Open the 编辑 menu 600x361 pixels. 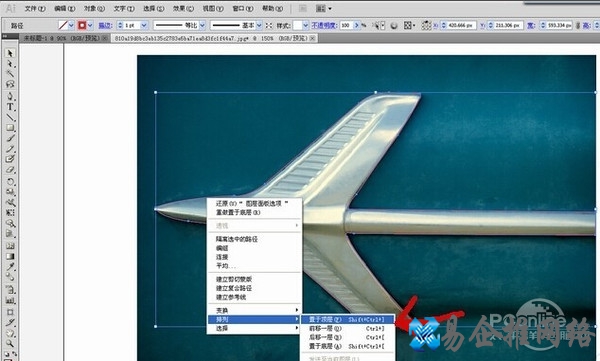coord(65,8)
